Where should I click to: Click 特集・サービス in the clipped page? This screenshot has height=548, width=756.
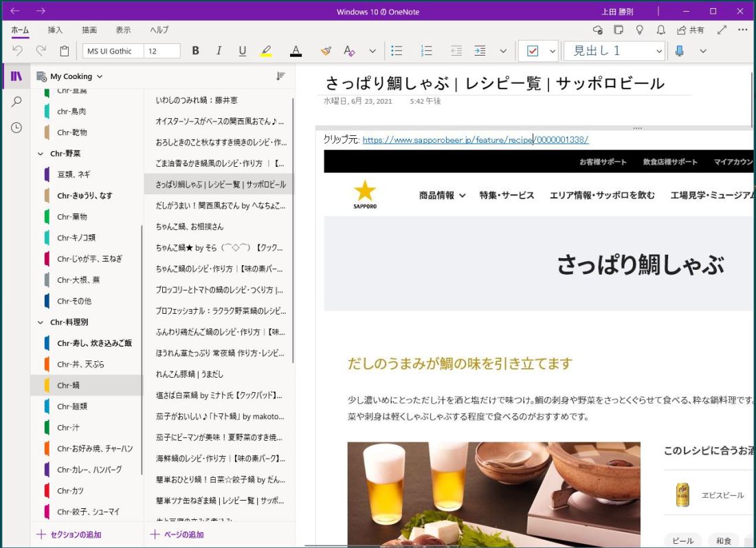507,196
